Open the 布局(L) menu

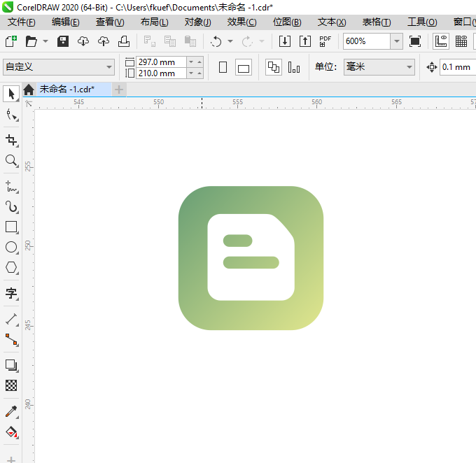(x=154, y=22)
